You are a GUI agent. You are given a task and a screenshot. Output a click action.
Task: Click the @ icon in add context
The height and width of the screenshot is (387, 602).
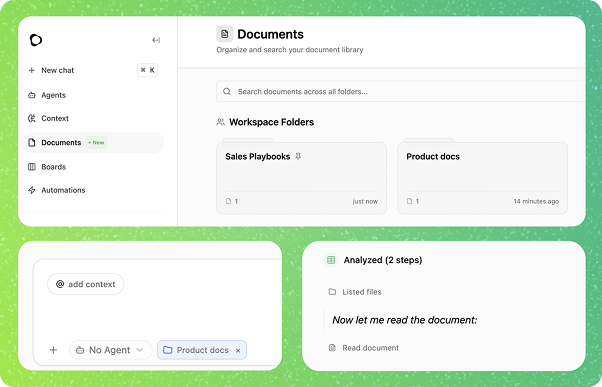[60, 284]
